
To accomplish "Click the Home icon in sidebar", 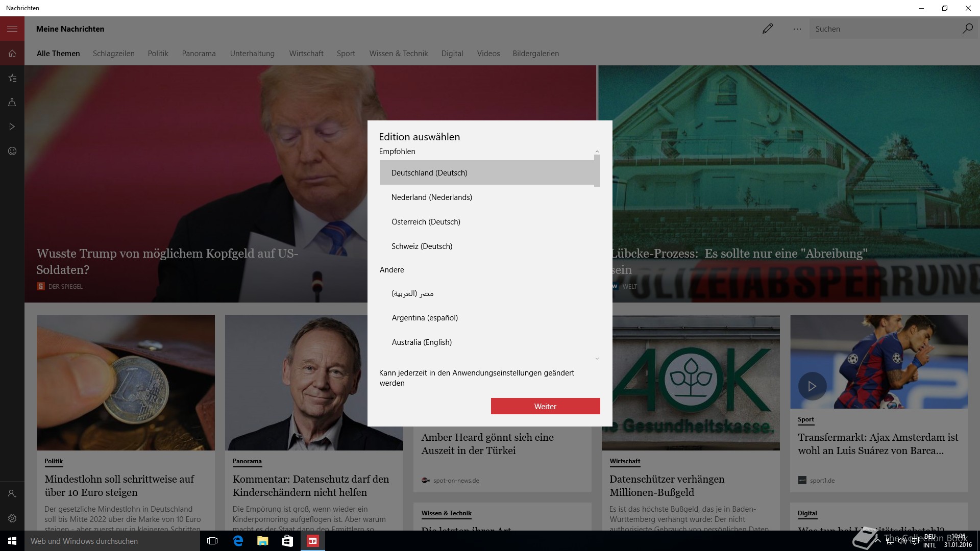I will tap(12, 54).
